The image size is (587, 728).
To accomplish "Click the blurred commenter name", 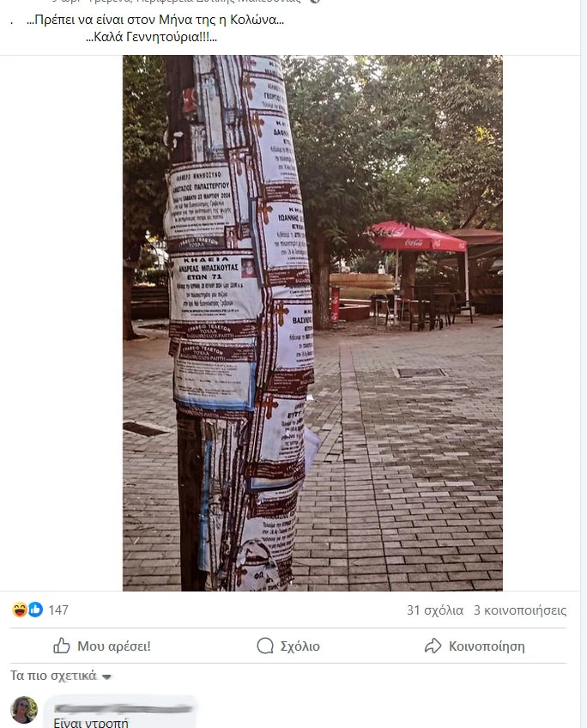I will coord(123,708).
